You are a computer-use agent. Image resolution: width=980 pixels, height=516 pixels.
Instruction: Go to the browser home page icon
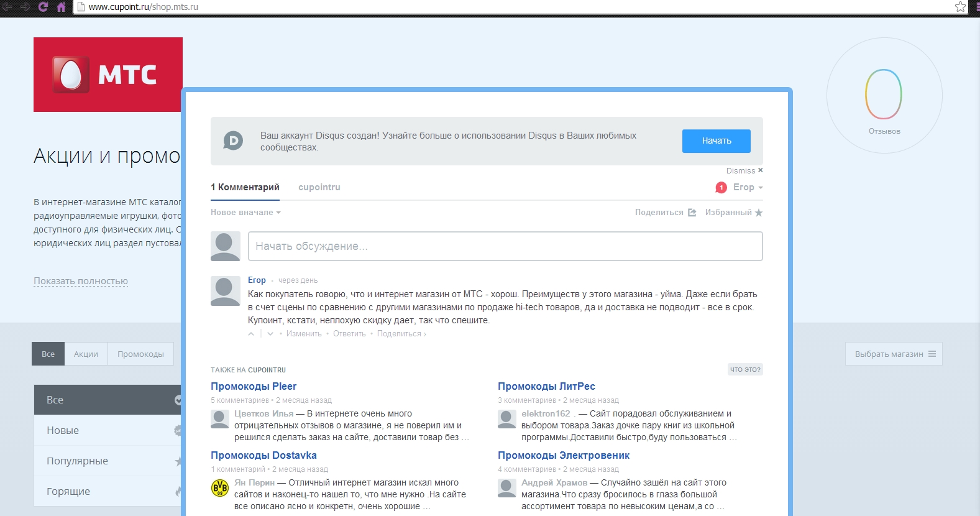coord(61,7)
